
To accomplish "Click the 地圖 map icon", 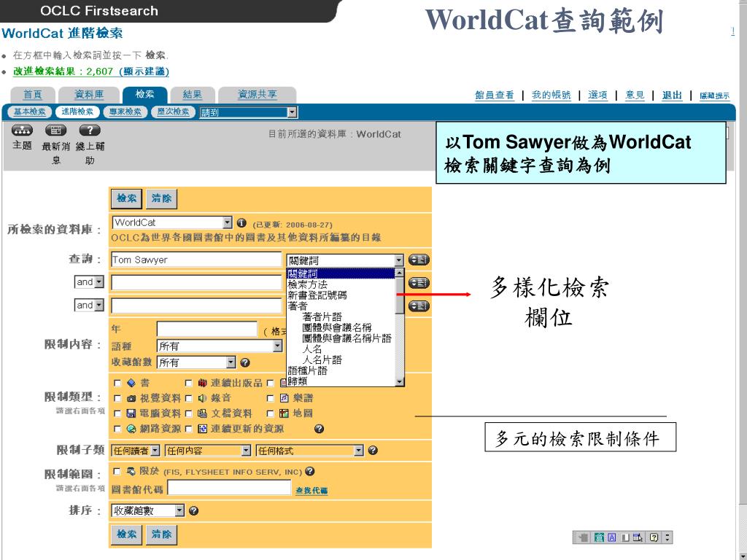I will [x=285, y=413].
